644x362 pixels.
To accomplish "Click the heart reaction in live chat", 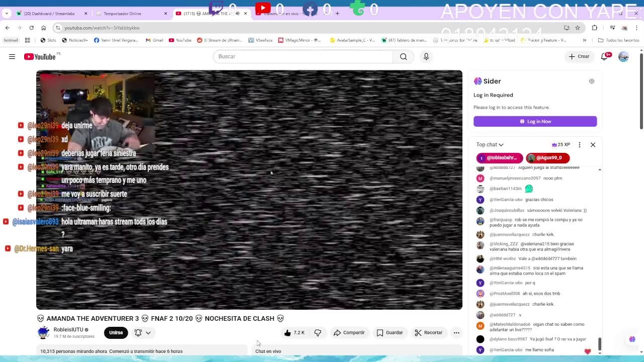I will (x=587, y=351).
